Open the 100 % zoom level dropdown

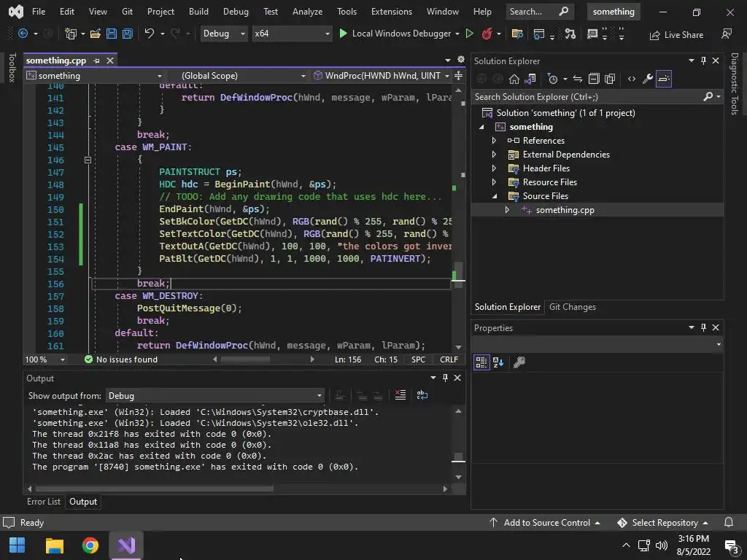click(x=45, y=359)
